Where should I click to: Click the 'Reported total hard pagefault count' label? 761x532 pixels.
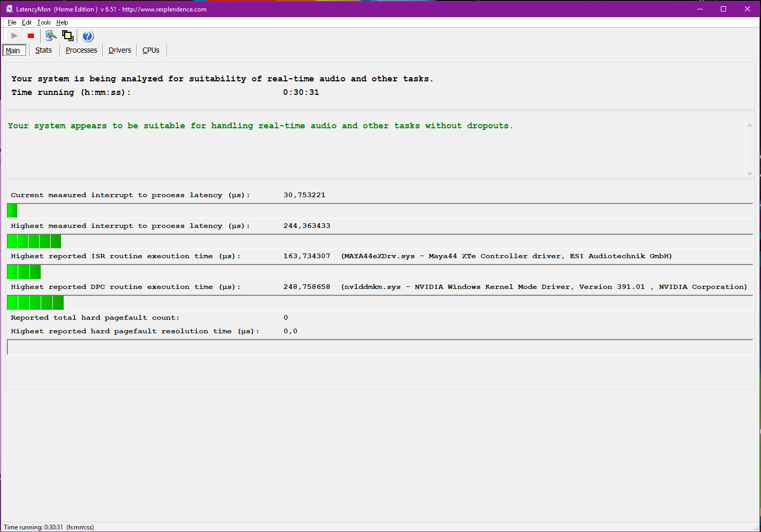[95, 318]
